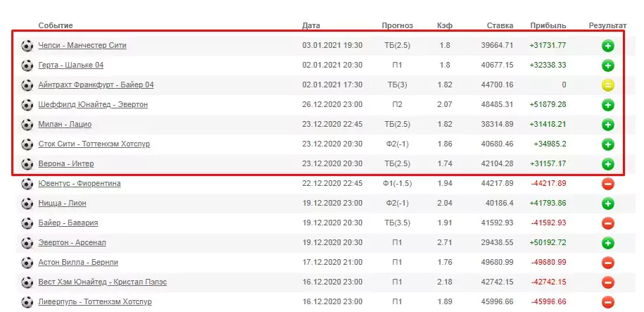Click the soccer ball icon beside Ювентус - Фиорентина
This screenshot has width=644, height=312.
[27, 184]
